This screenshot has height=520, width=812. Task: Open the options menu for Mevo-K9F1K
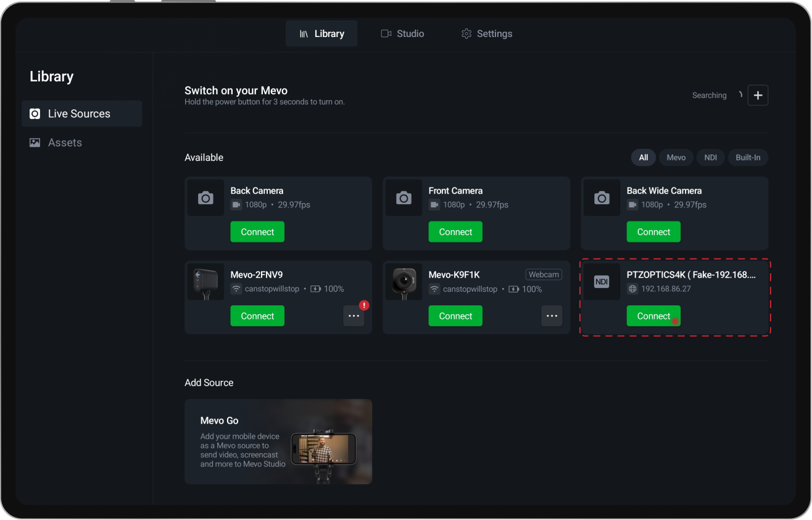pyautogui.click(x=552, y=315)
